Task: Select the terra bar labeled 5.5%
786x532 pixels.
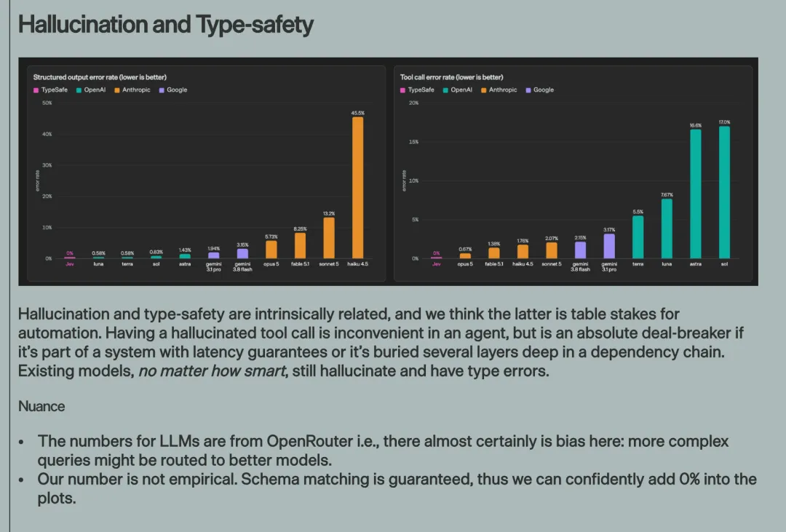Action: click(638, 237)
